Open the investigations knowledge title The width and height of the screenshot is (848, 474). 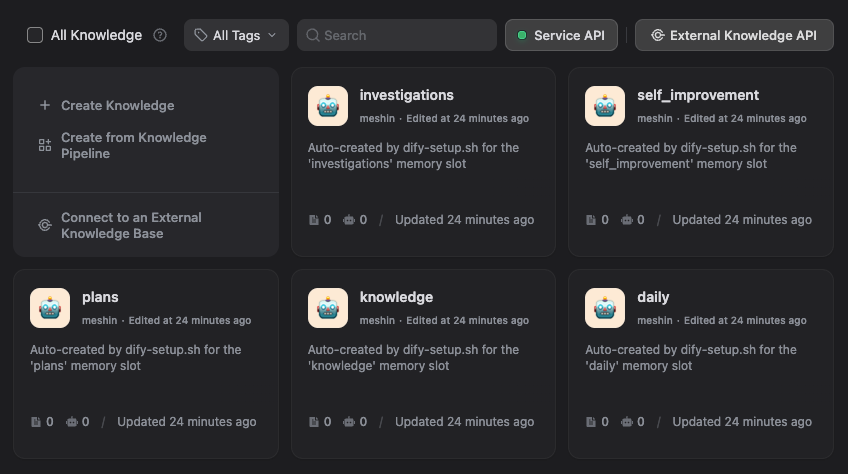point(407,95)
